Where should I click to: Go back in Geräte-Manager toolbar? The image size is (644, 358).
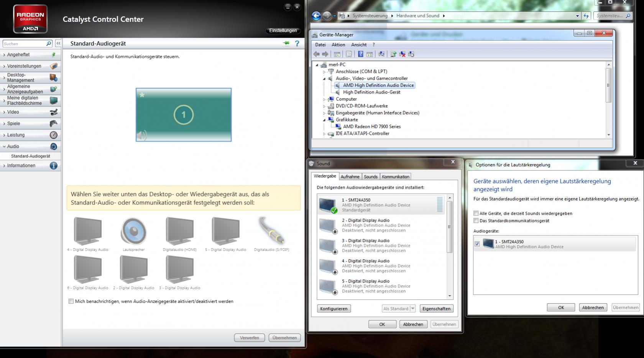tap(316, 54)
